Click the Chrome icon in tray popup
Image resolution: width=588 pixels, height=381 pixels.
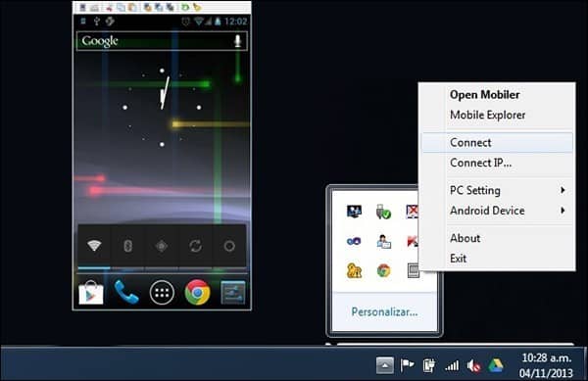383,270
